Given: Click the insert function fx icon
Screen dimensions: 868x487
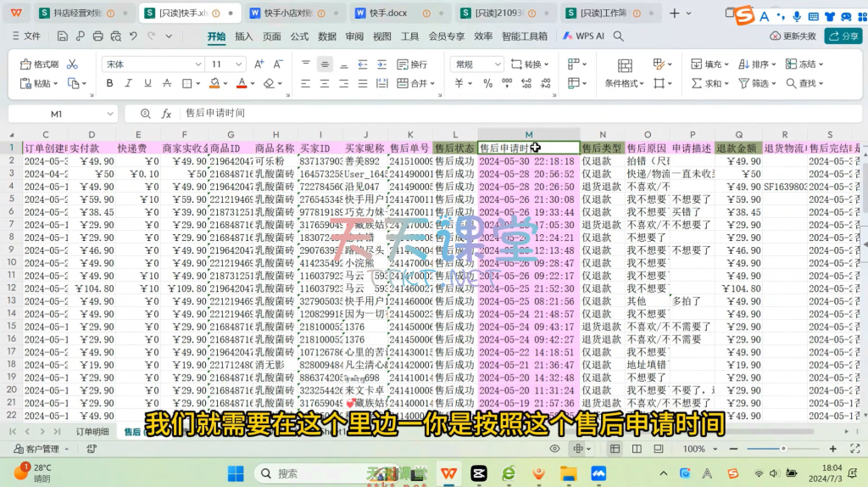Looking at the screenshot, I should tap(166, 114).
